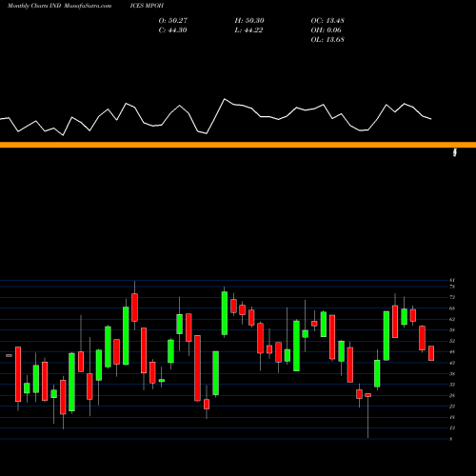Click the 'ICES MPOH' symbol label
Image resolution: width=476 pixels, height=476 pixels.
147,6
